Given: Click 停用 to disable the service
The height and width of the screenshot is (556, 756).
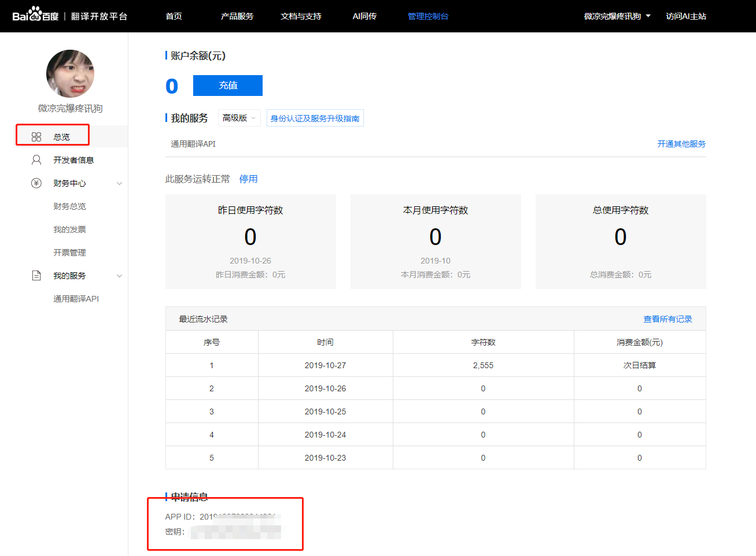Looking at the screenshot, I should tap(249, 179).
